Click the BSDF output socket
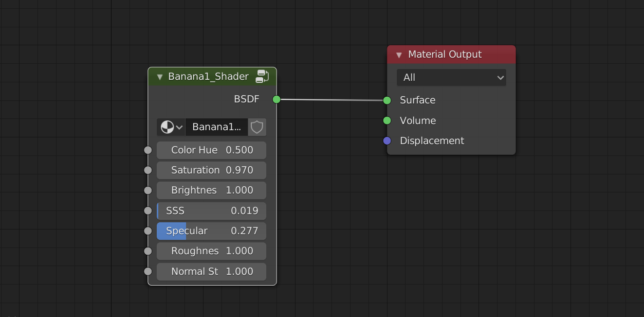This screenshot has width=644, height=317. pyautogui.click(x=276, y=99)
